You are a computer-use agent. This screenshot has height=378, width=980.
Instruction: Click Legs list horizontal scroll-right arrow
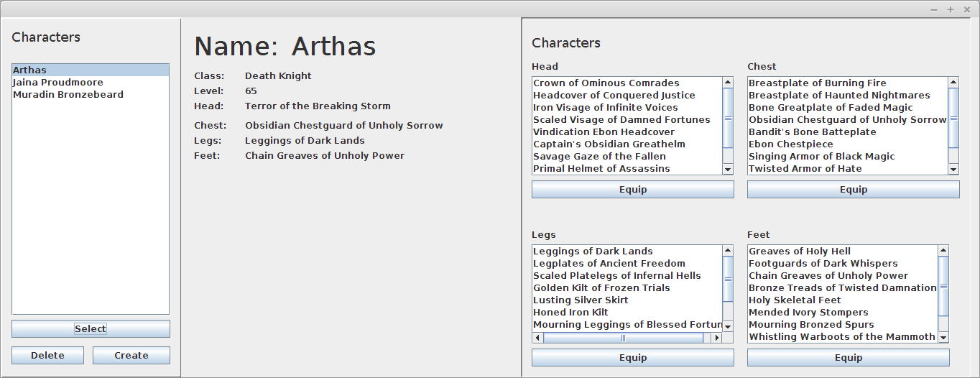coord(716,337)
